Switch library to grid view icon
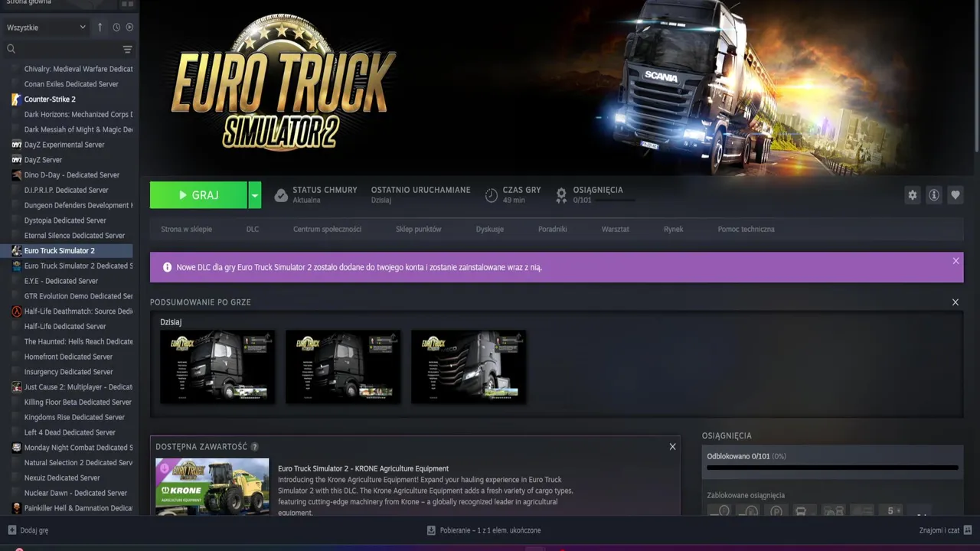The height and width of the screenshot is (551, 980). click(127, 4)
